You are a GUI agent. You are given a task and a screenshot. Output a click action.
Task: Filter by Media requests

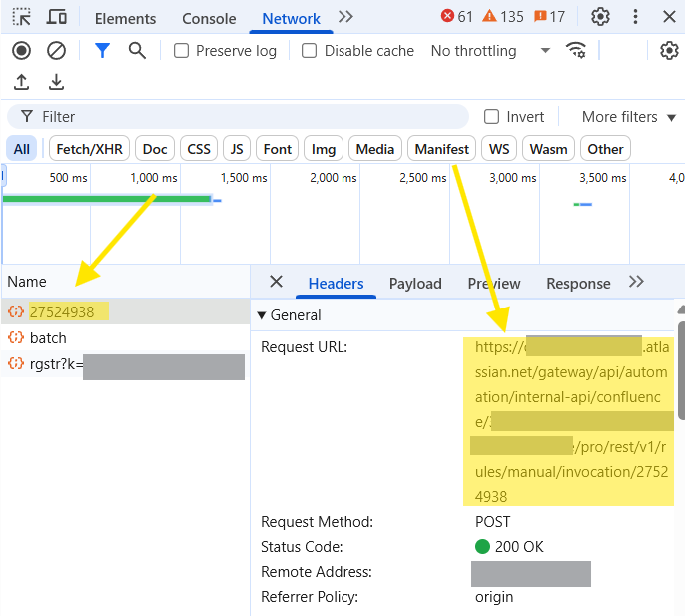pyautogui.click(x=374, y=149)
